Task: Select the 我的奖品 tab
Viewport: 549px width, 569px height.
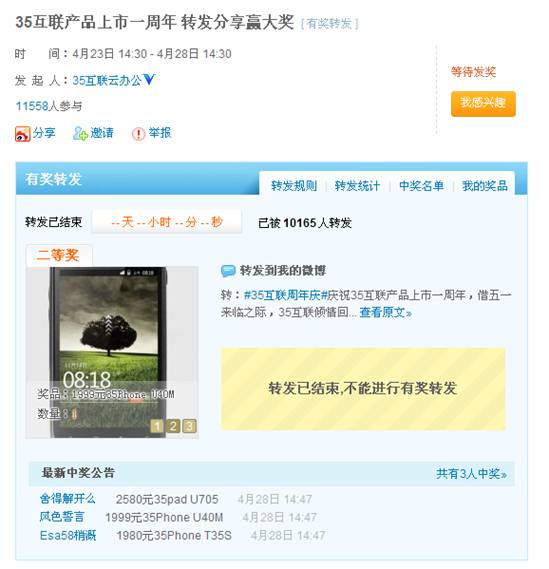Action: tap(485, 186)
